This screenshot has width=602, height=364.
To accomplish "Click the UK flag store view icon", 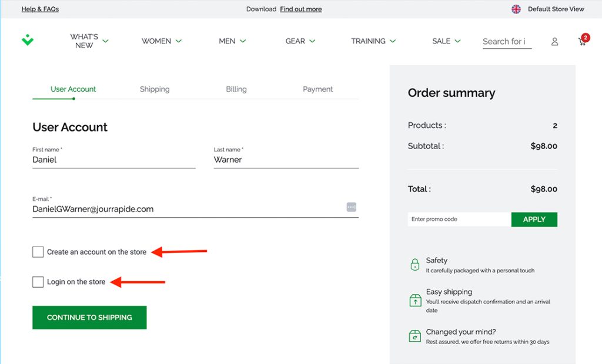I will point(516,9).
